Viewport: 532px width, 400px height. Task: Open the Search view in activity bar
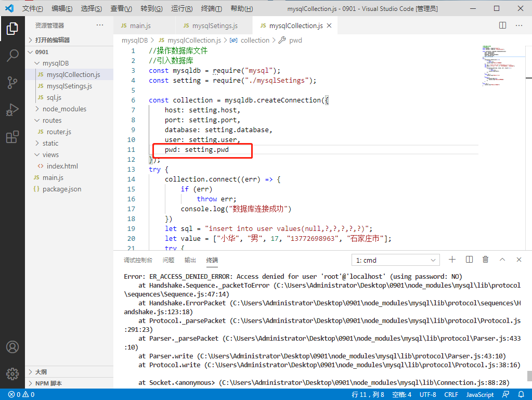click(x=12, y=55)
